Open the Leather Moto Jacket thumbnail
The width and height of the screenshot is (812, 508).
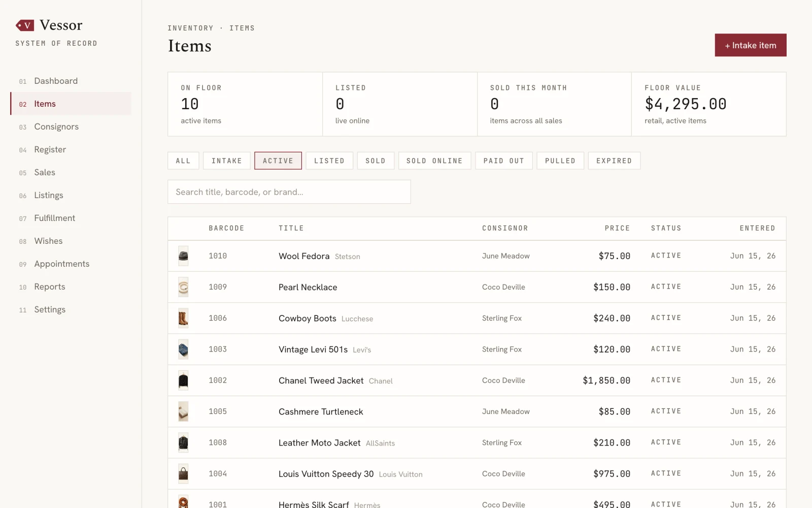tap(183, 442)
